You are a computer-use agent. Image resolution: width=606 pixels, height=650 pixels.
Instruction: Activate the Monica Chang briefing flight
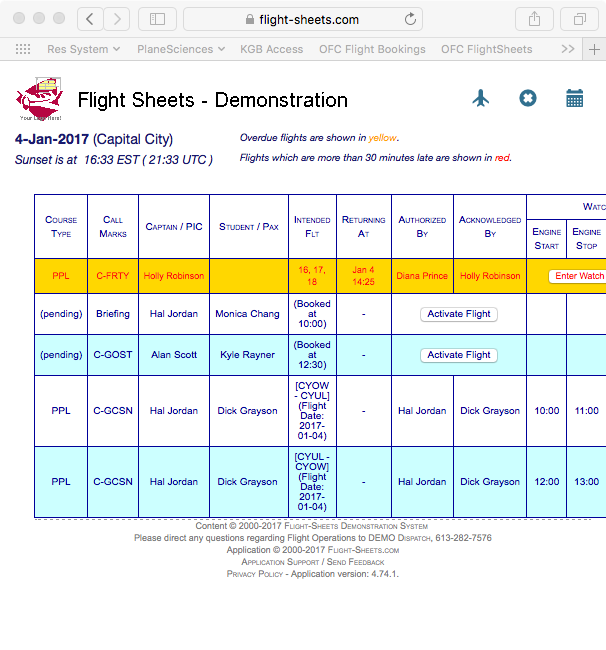click(459, 314)
